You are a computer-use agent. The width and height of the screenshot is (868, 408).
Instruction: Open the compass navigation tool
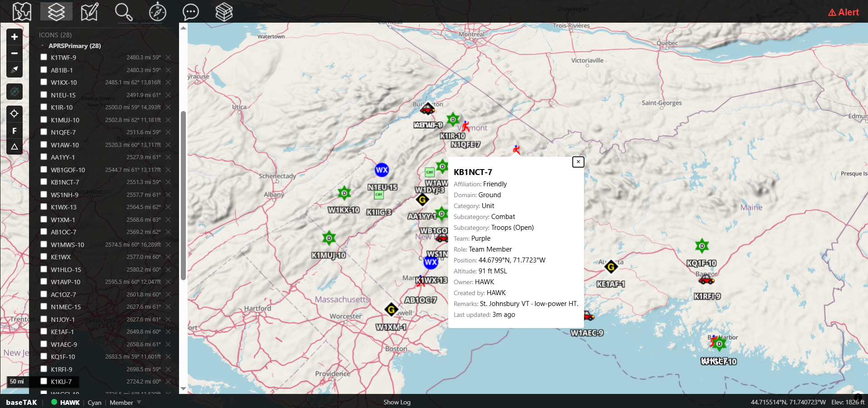(157, 11)
